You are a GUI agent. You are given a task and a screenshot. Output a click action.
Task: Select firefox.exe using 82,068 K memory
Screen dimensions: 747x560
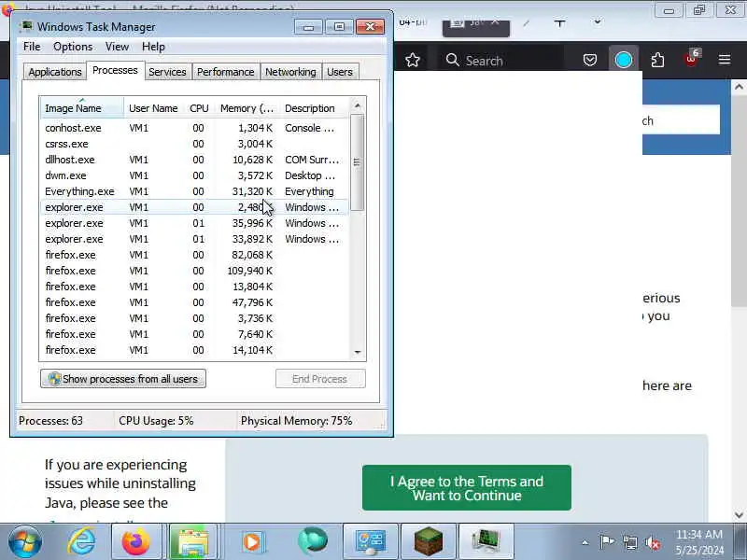(x=194, y=255)
